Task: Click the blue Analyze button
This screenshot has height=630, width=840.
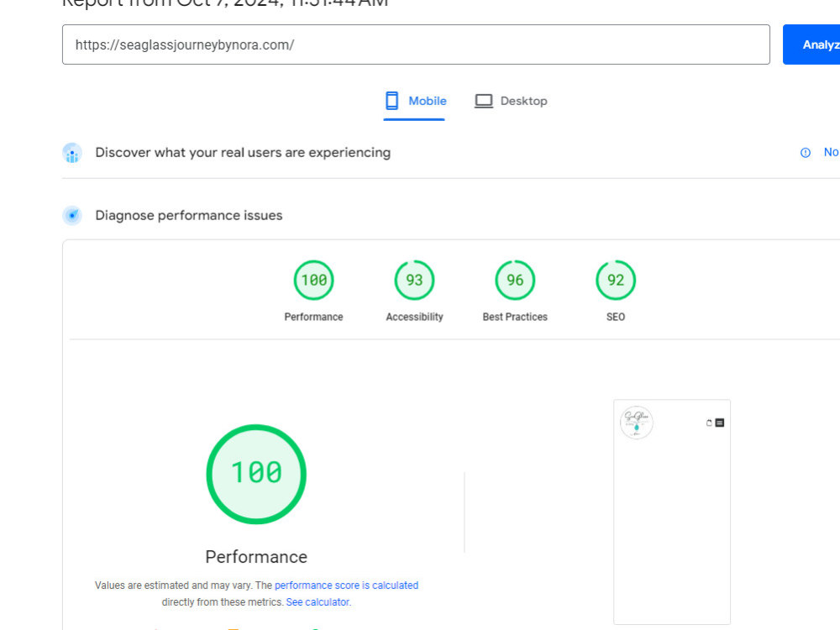Action: pyautogui.click(x=811, y=45)
